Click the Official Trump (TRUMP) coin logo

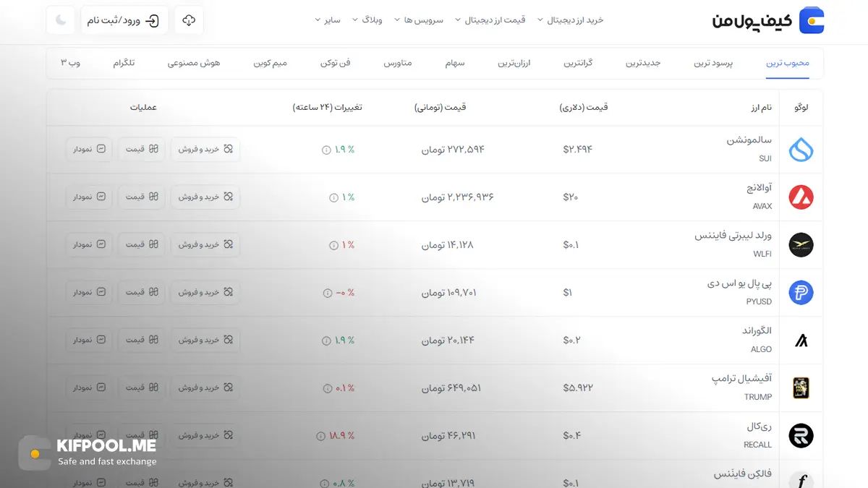[801, 388]
